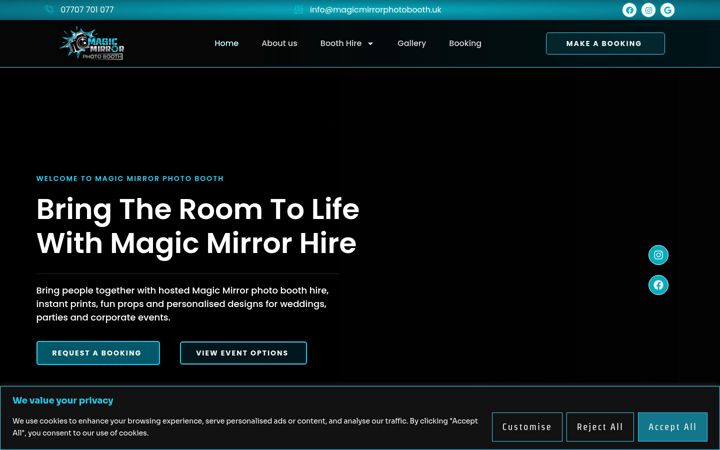
Task: Reject all cookies
Action: click(600, 427)
